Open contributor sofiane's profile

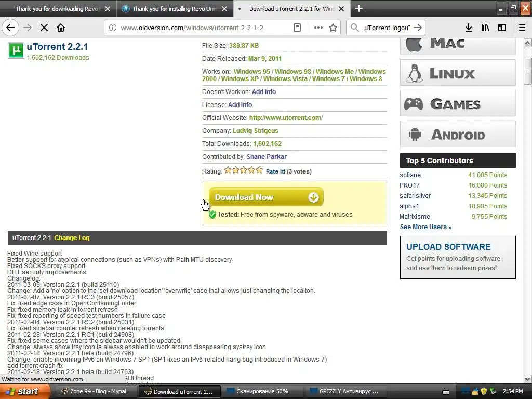pos(410,175)
